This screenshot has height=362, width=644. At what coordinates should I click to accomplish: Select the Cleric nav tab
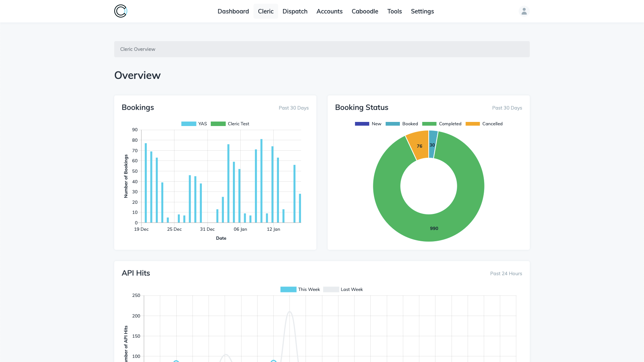[266, 11]
